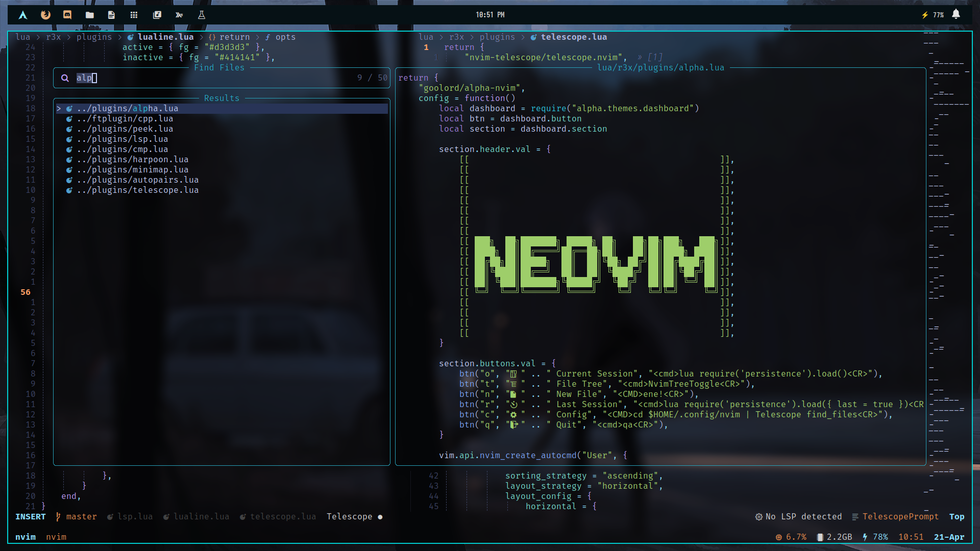
Task: Click the lua icon beside alpha.lua result
Action: (x=69, y=108)
